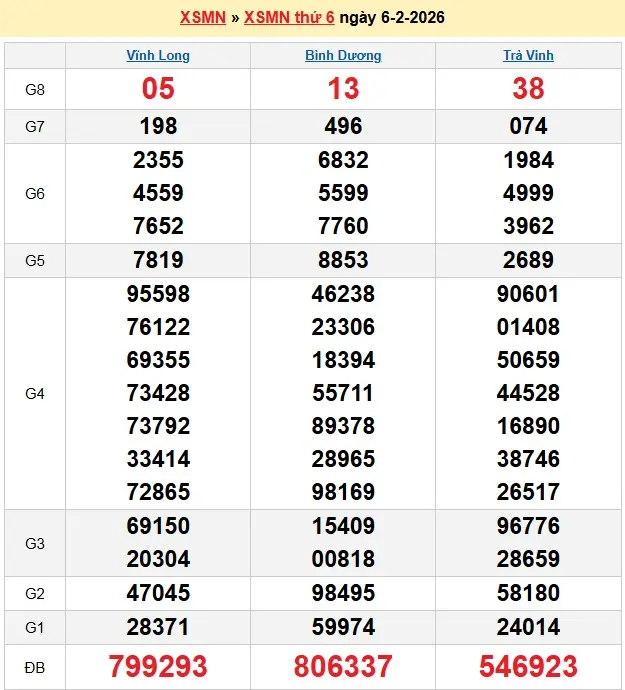Select the red G8 number 38
625x690 pixels.
point(528,89)
